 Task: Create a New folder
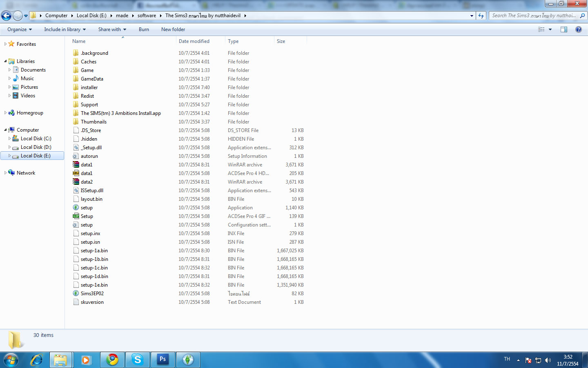coord(173,29)
